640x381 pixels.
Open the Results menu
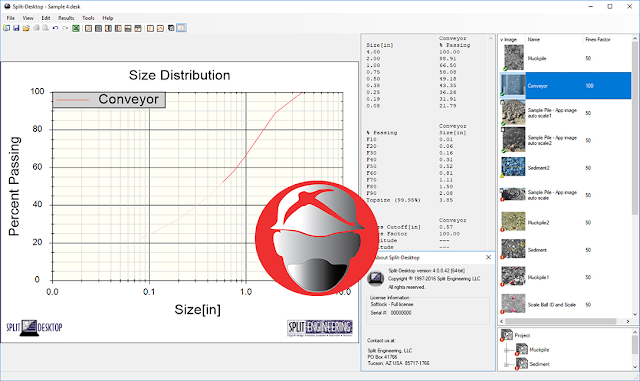(66, 18)
